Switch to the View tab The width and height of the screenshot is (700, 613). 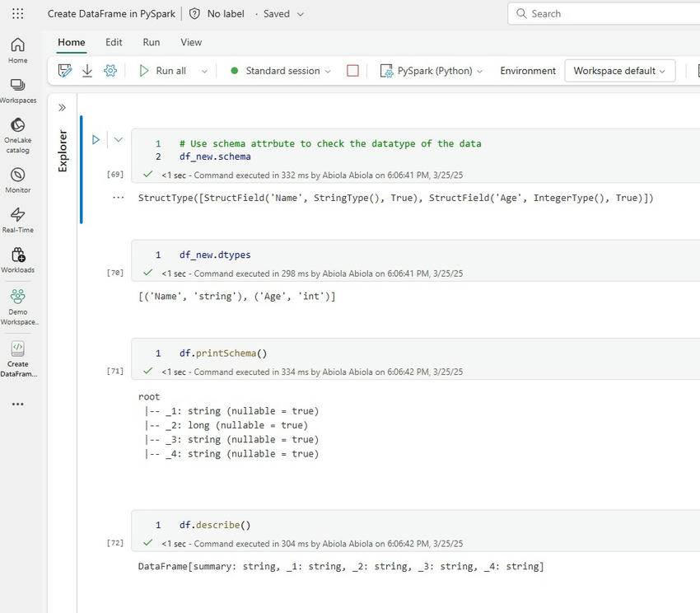(191, 42)
